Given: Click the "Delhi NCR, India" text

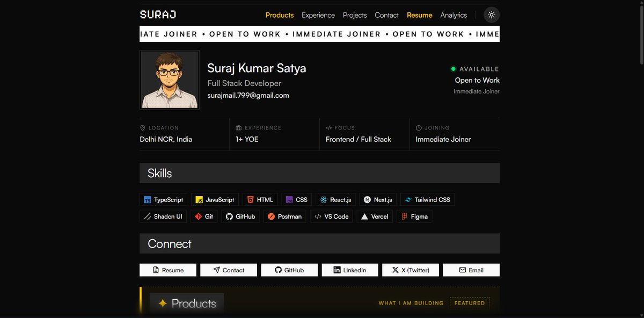Looking at the screenshot, I should tap(166, 139).
